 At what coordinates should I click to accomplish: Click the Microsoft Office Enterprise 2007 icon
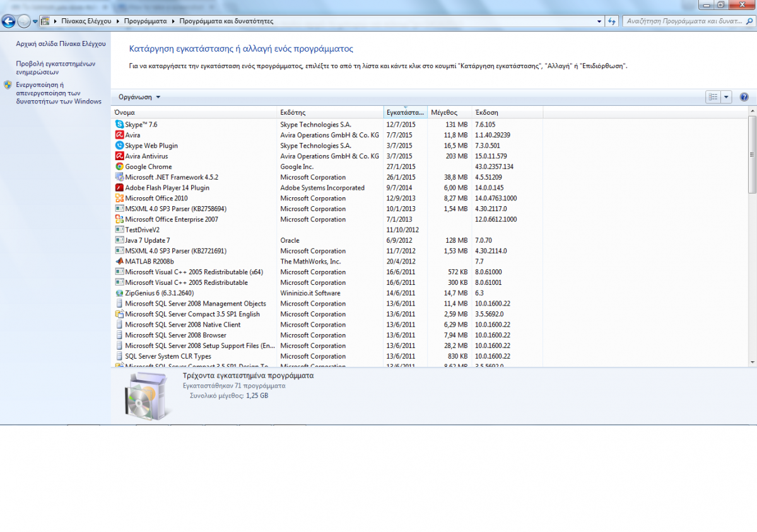[x=119, y=219]
